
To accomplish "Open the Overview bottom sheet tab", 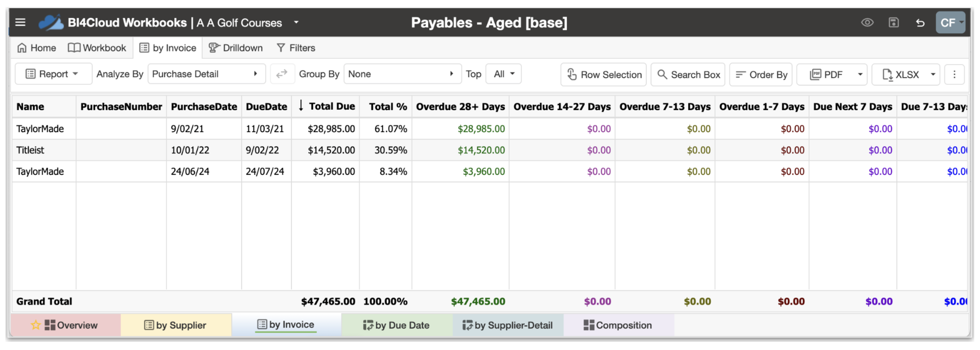I will point(66,325).
